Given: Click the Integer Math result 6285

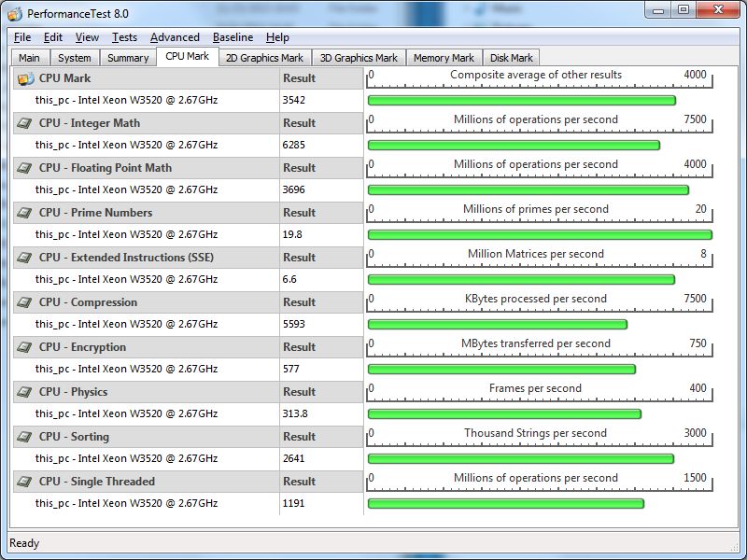Looking at the screenshot, I should [x=293, y=145].
